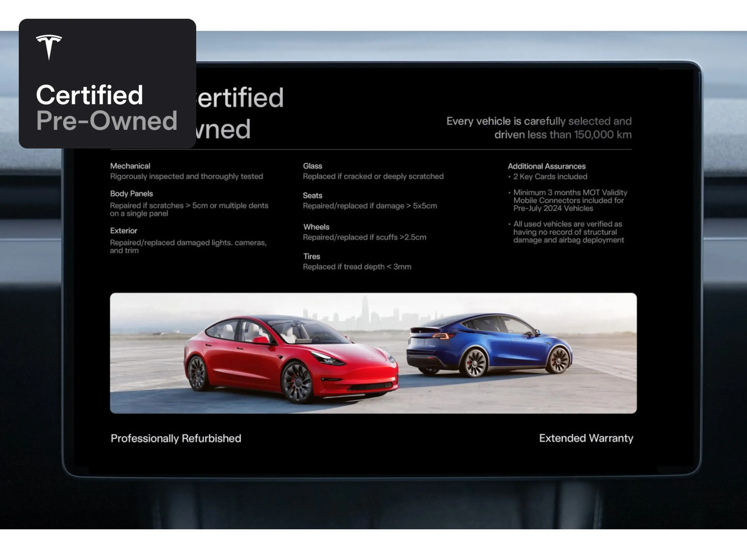Image resolution: width=747 pixels, height=560 pixels.
Task: Click the 'Exterior' heading
Action: [x=124, y=231]
